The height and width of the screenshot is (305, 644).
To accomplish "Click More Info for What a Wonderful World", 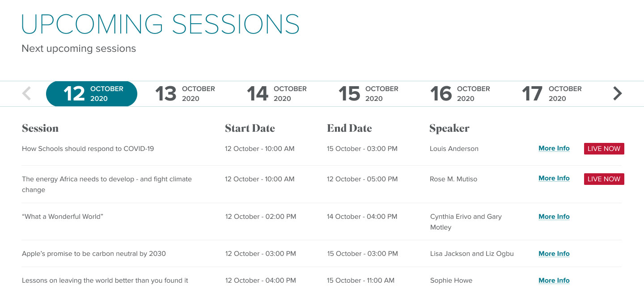I will point(554,217).
